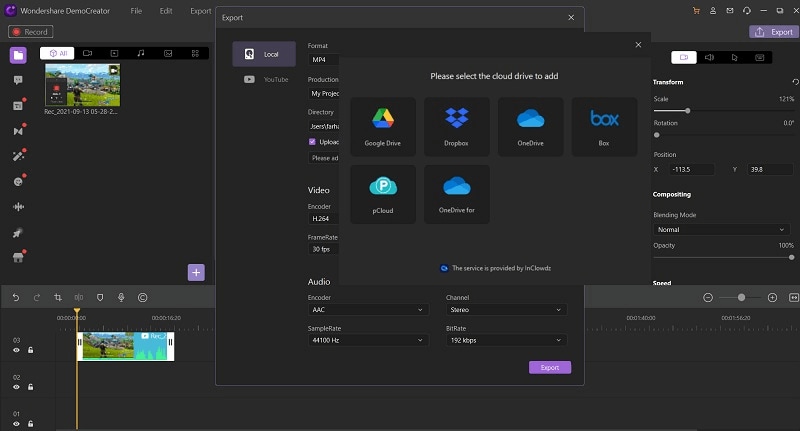The image size is (800, 431).
Task: Toggle visibility of track 03
Action: click(16, 350)
